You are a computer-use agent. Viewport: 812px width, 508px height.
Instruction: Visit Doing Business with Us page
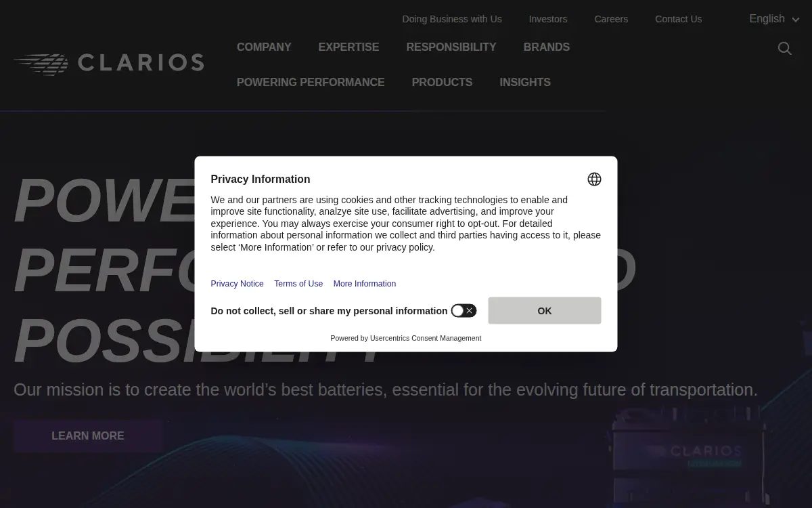(452, 19)
